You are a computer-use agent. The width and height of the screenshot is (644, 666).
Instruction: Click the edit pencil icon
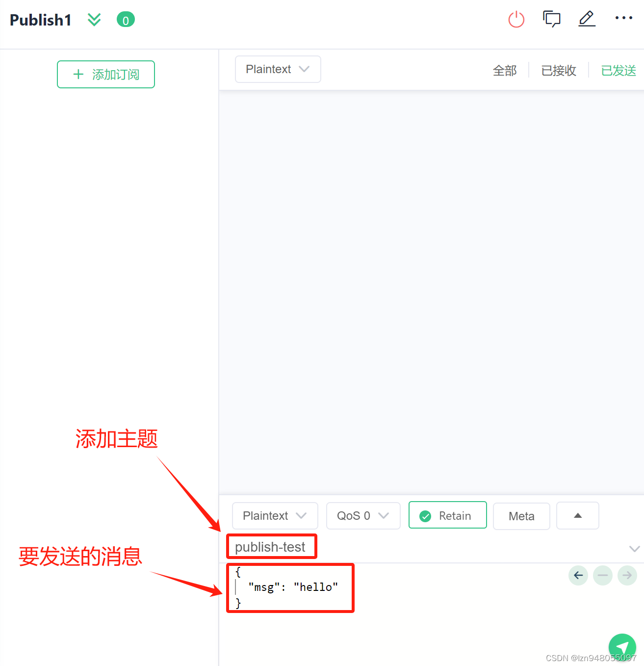[587, 19]
